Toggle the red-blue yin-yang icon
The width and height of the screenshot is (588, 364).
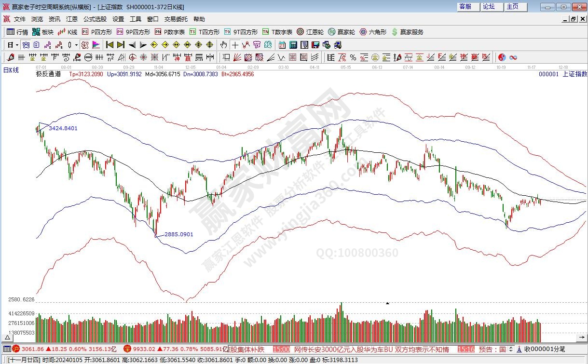tap(502, 57)
